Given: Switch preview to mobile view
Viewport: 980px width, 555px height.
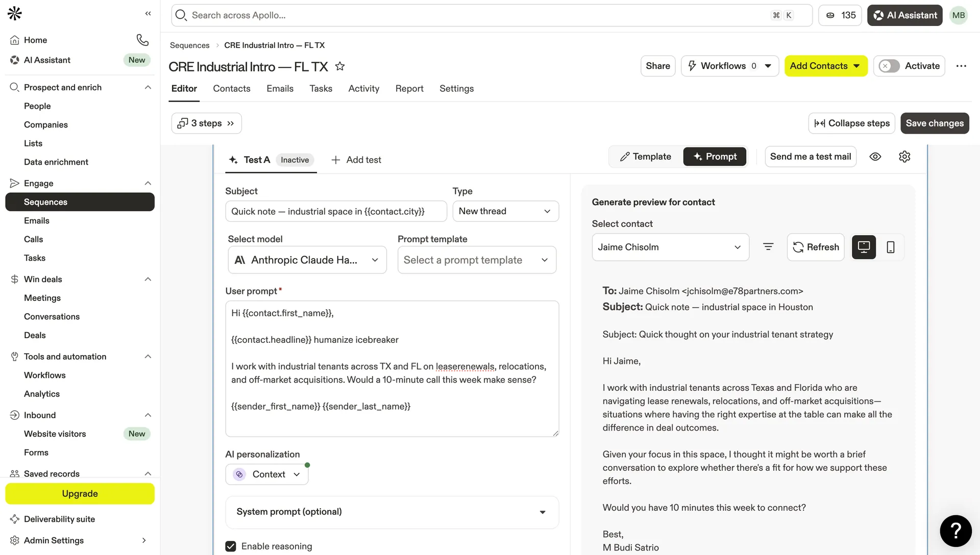Looking at the screenshot, I should 891,247.
